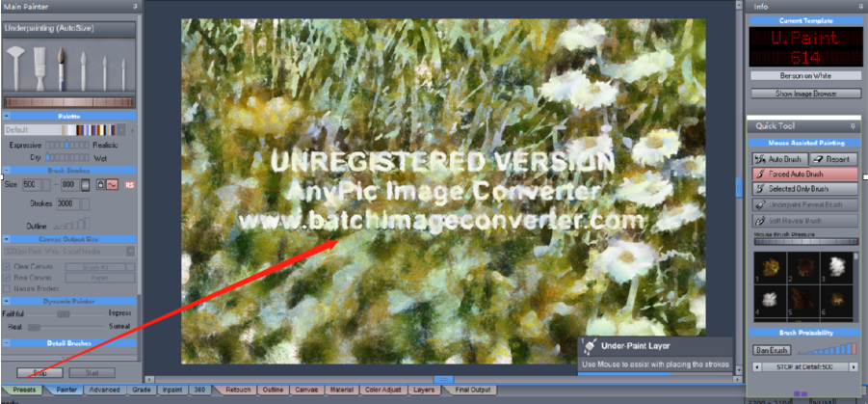Adjust the Faithful to Impress slider

[x=66, y=313]
